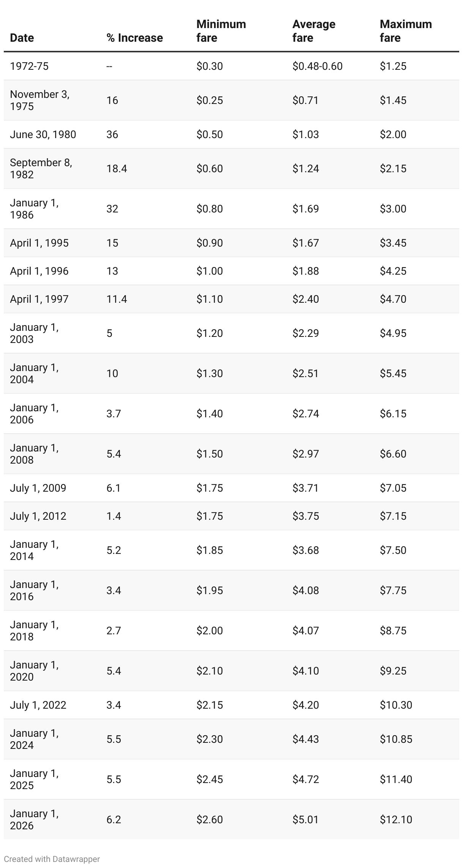Viewport: 463px width, 868px height.
Task: Click the April 1, 1996 date cell
Action: [39, 271]
